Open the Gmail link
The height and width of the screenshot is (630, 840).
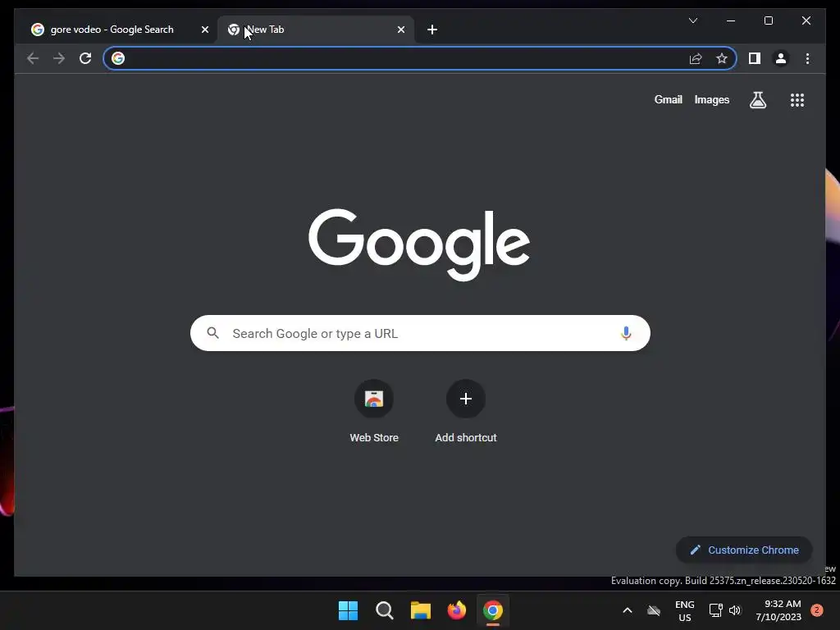click(668, 99)
